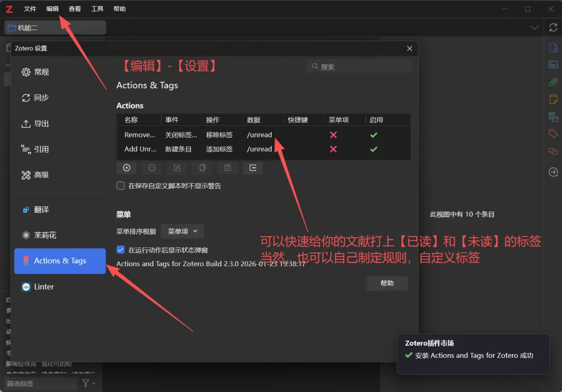Open the 菜单项 sort dropdown
Viewport: 562px width, 392px height.
(182, 231)
